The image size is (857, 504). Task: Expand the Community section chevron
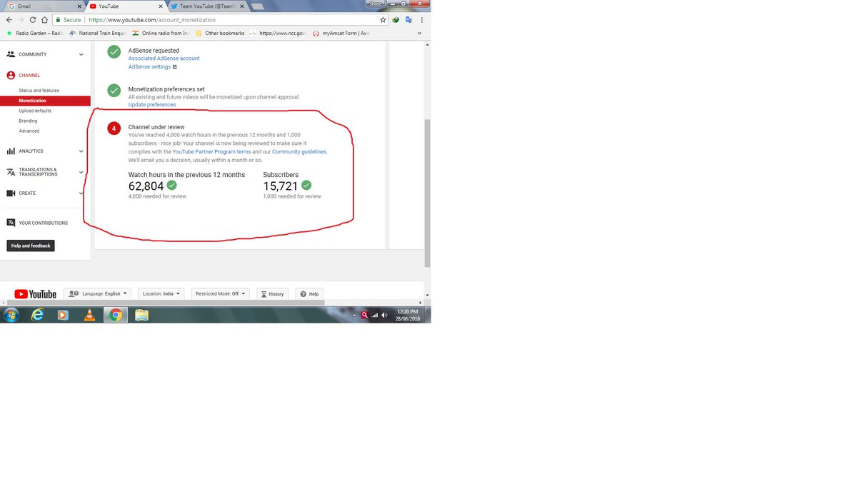click(81, 54)
